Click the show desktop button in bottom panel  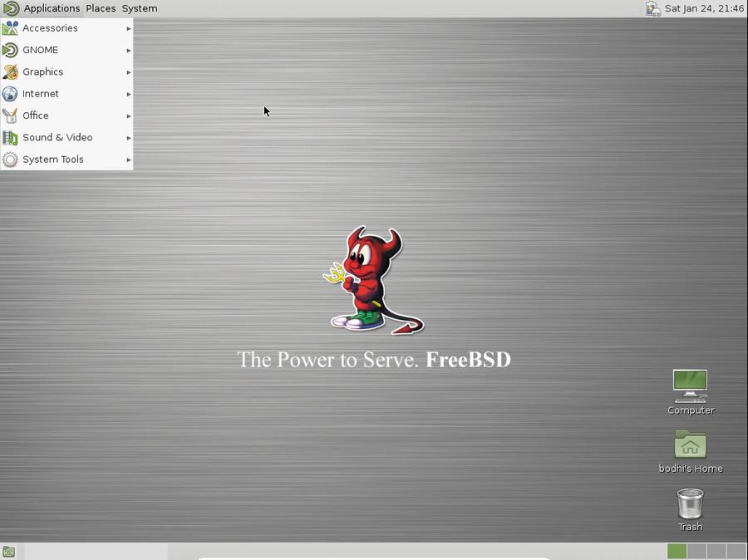tap(8, 552)
